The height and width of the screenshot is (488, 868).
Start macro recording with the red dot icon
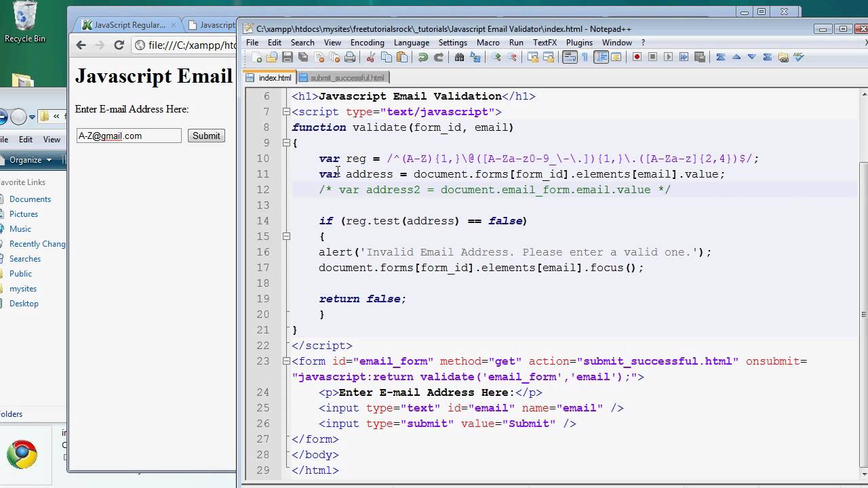637,58
